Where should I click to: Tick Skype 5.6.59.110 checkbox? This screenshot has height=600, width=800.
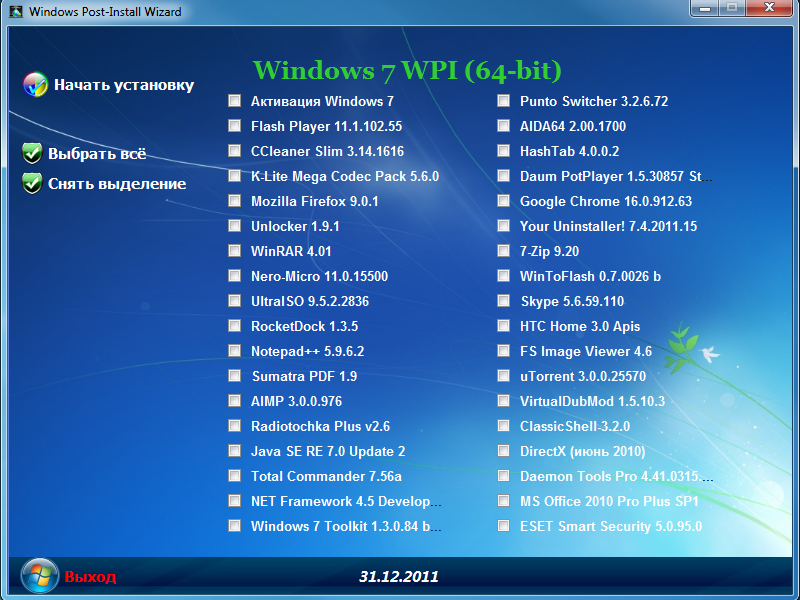[504, 301]
